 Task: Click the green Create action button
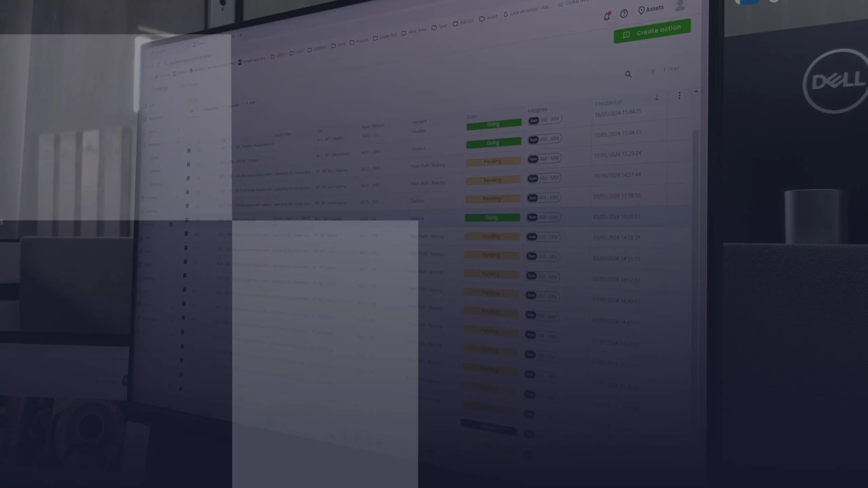[x=652, y=31]
